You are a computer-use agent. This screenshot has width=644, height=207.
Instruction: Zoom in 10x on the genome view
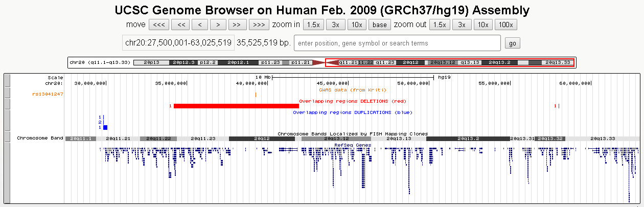[356, 25]
